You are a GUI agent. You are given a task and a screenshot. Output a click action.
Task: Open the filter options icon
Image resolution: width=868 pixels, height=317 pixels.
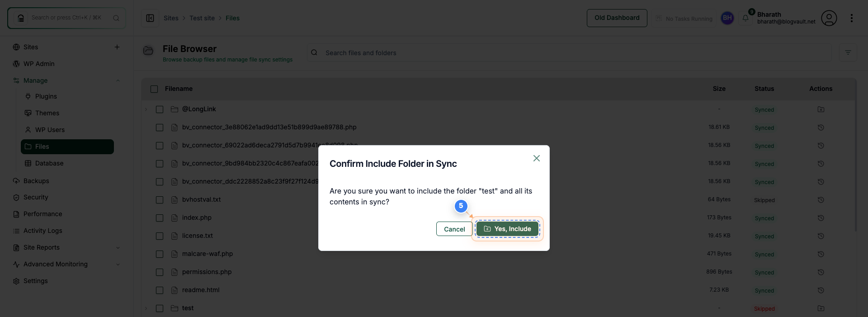click(x=848, y=53)
